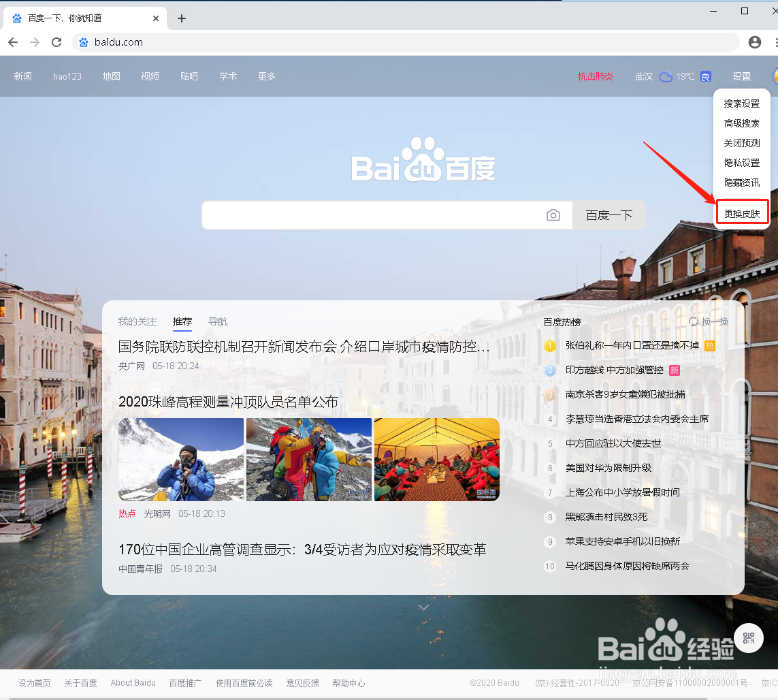Open hot item 苹果支持安卓手机以旧换新

pos(623,541)
